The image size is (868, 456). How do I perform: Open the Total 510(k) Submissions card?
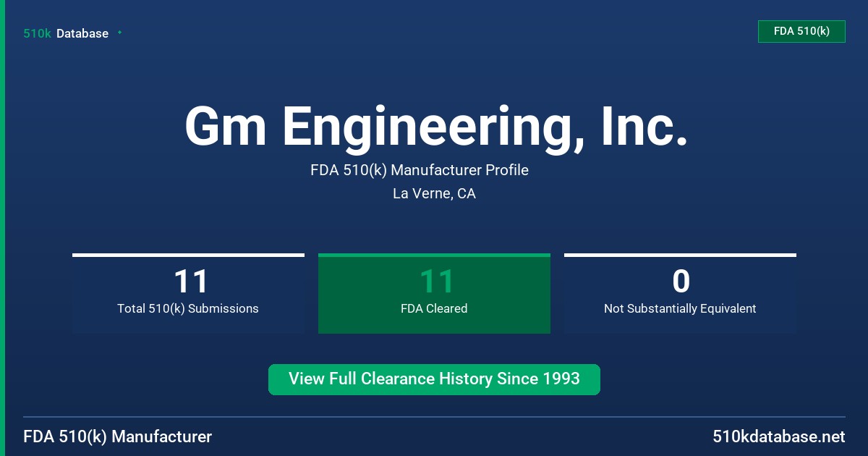point(188,293)
